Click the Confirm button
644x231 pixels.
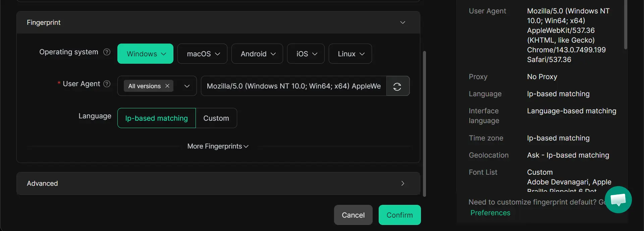(x=399, y=215)
